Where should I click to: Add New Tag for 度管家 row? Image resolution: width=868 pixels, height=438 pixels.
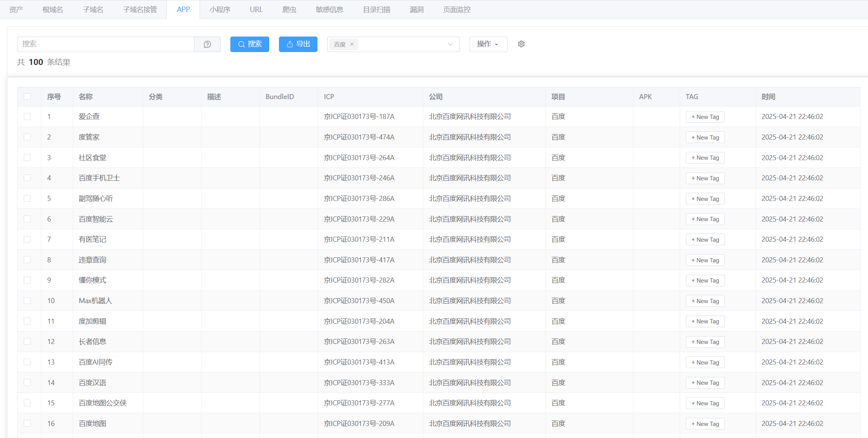coord(705,138)
